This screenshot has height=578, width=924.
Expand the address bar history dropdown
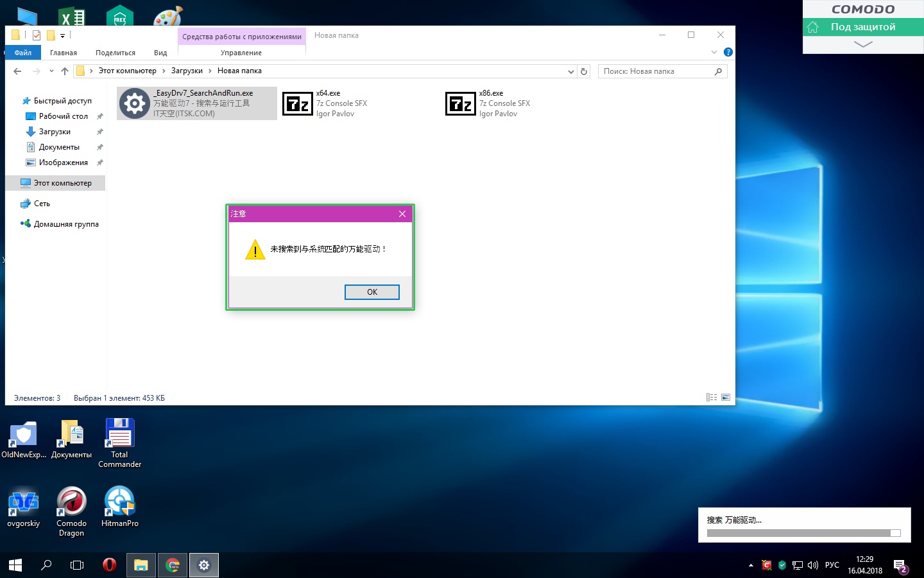coord(570,72)
